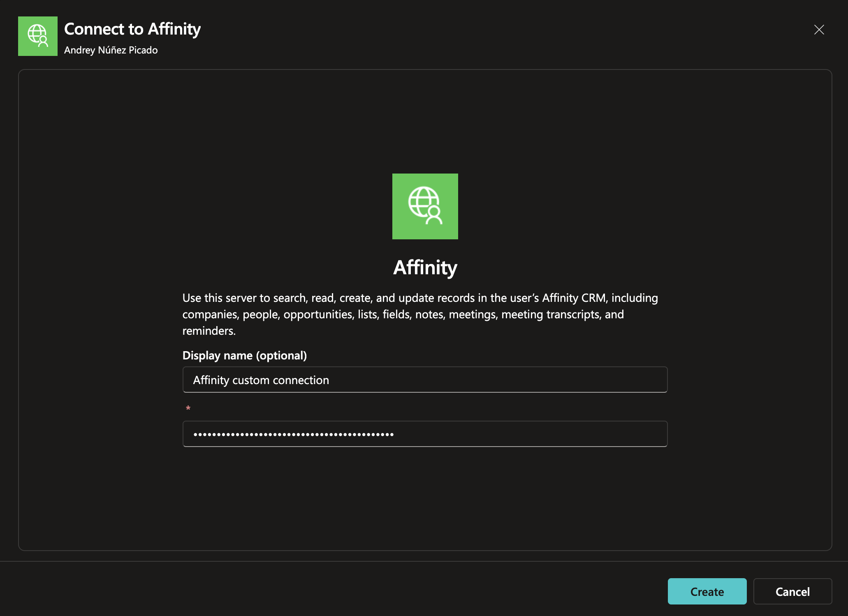Click the Create button

click(x=707, y=591)
